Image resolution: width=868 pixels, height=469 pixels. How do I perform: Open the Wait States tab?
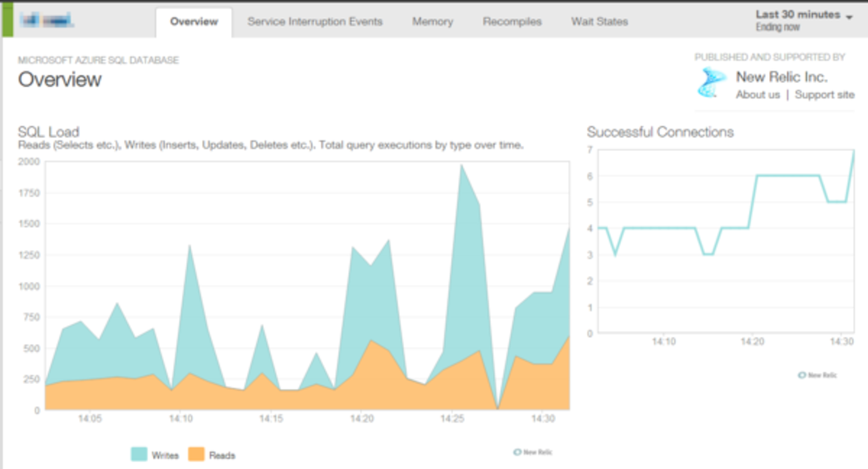coord(600,22)
